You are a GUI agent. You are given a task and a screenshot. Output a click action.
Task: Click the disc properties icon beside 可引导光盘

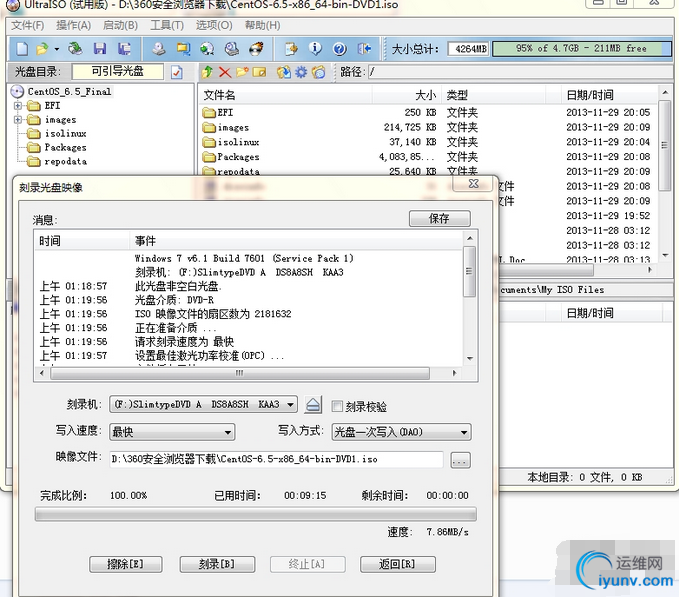click(177, 72)
